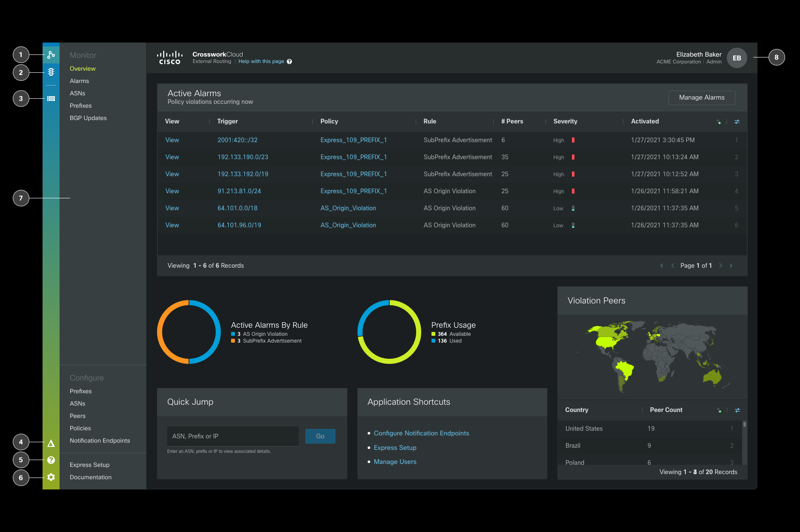800x532 pixels.
Task: Go to last page of Active Alarms
Action: point(731,266)
